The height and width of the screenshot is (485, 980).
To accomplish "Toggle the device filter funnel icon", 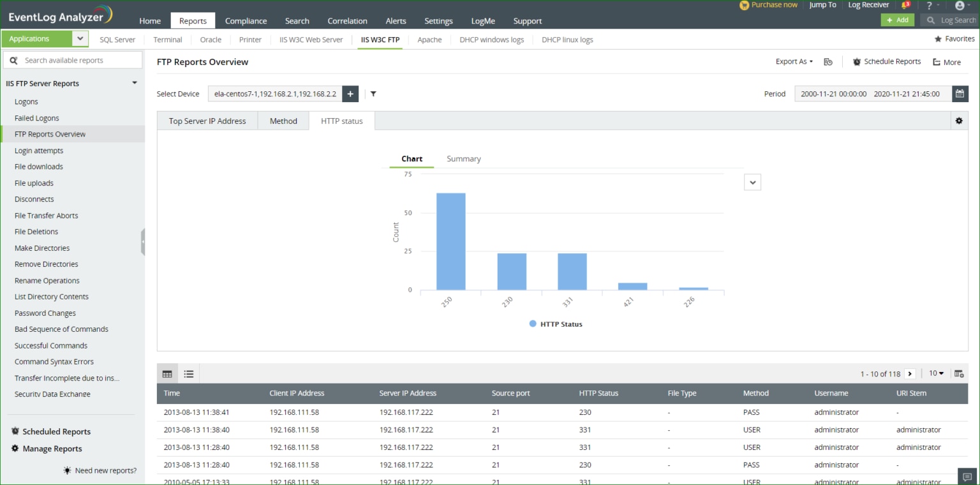I will pos(373,94).
